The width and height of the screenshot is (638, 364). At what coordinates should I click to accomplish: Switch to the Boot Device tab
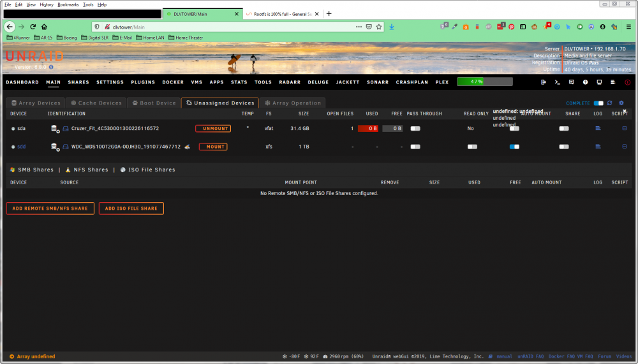pos(154,103)
